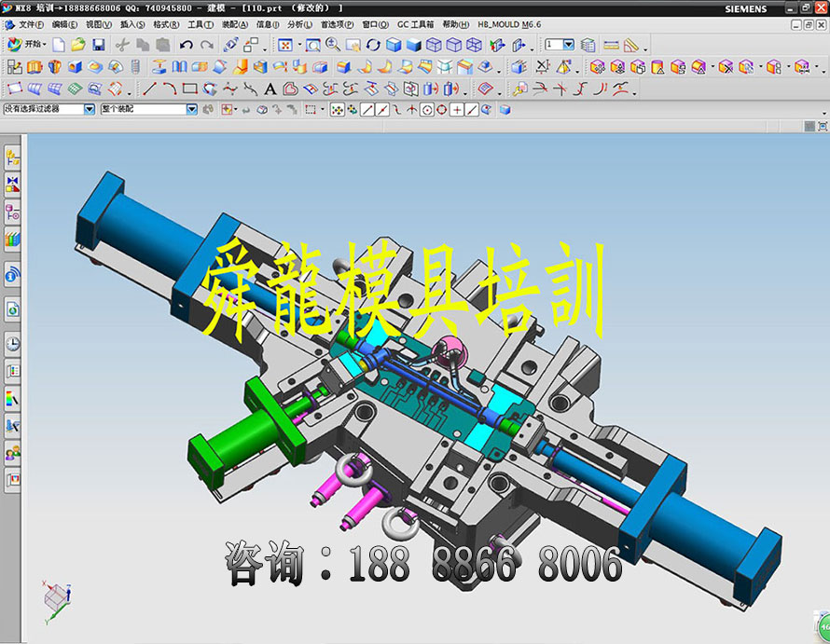
Task: Expand the rectangle selection method dropdown
Action: pyautogui.click(x=323, y=110)
